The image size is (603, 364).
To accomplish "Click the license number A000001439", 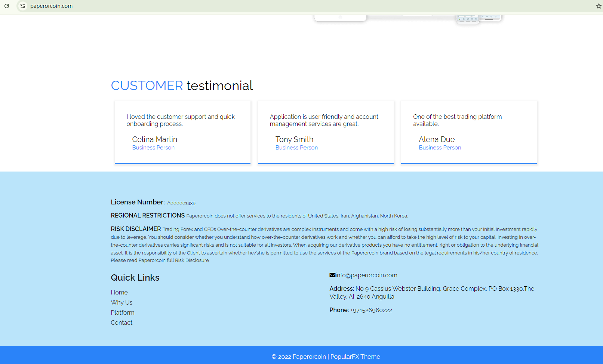I will pyautogui.click(x=181, y=203).
